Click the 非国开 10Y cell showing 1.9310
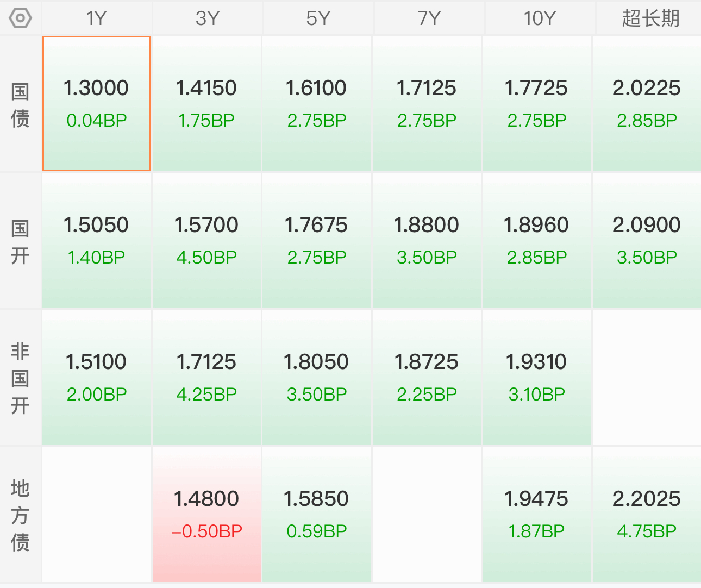This screenshot has width=701, height=588. click(536, 378)
